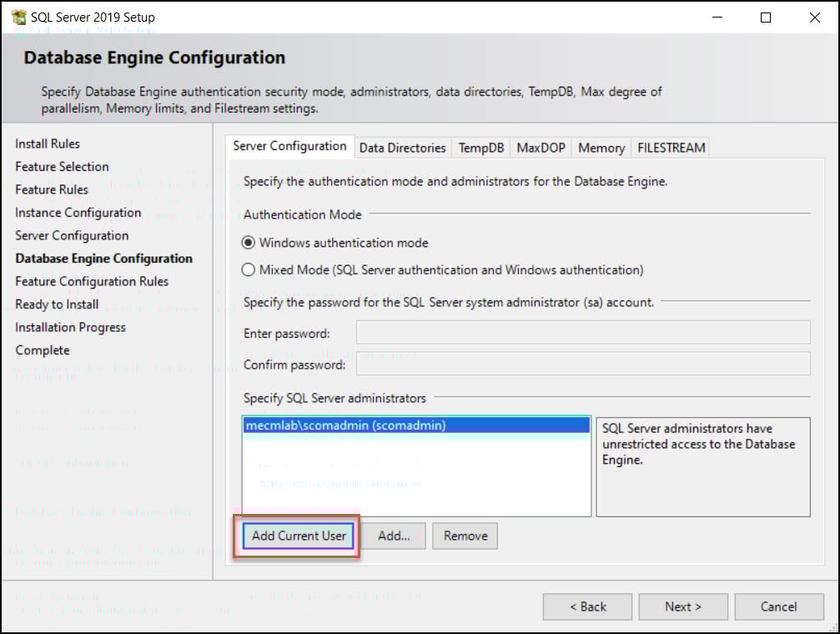Click the Confirm password field
The width and height of the screenshot is (840, 634).
[x=583, y=364]
